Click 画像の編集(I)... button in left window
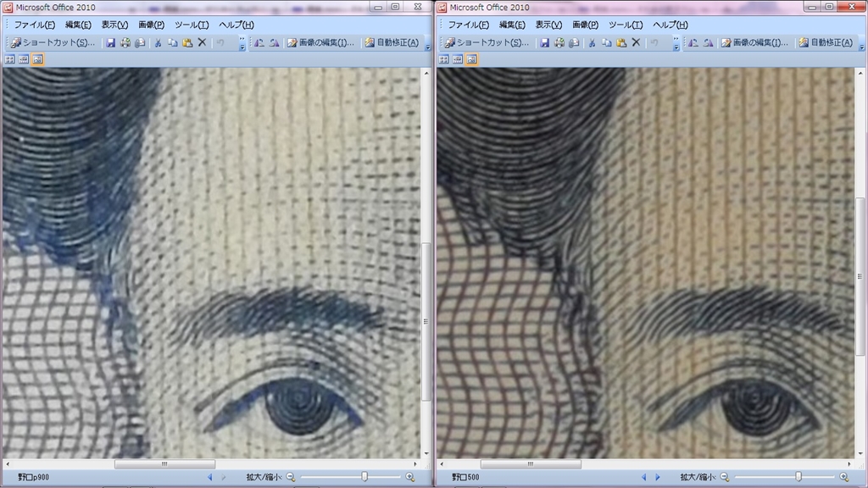 [x=320, y=42]
